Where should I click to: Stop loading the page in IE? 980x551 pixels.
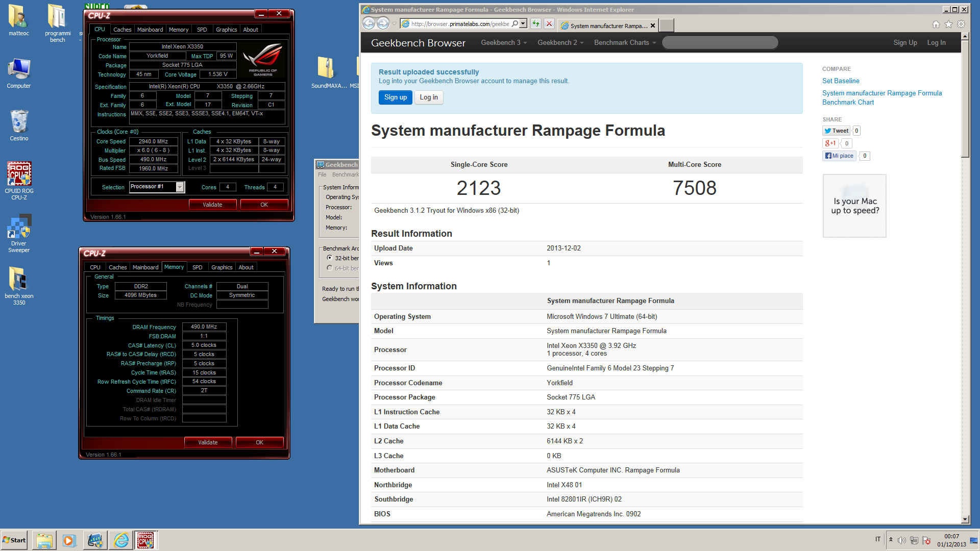[549, 23]
